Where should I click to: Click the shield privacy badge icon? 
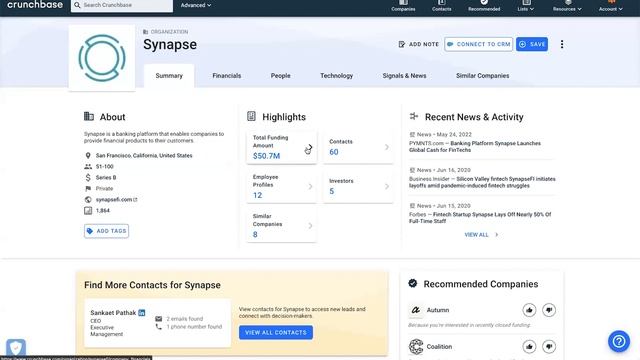point(16,348)
